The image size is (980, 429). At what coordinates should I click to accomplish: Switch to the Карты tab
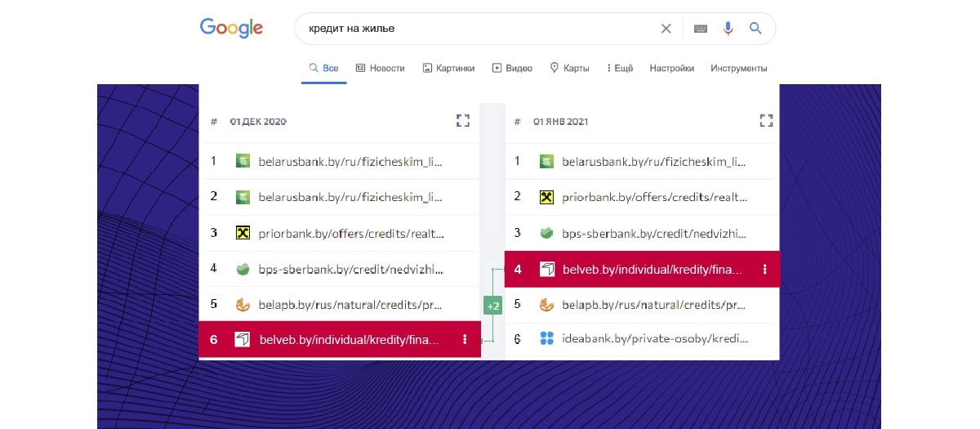tap(569, 69)
